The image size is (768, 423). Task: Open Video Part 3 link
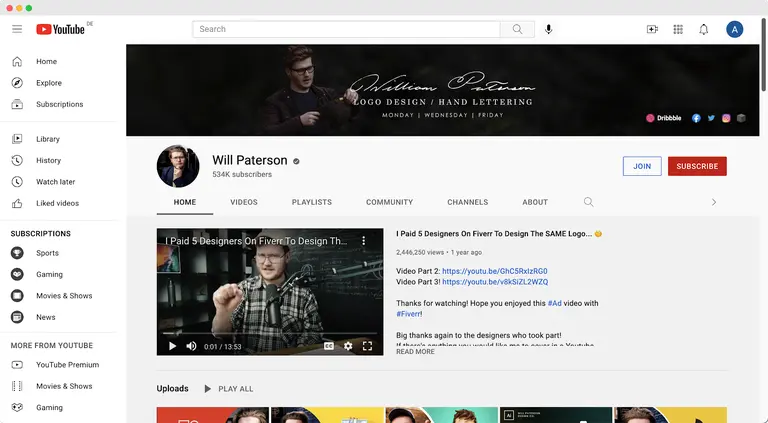495,282
